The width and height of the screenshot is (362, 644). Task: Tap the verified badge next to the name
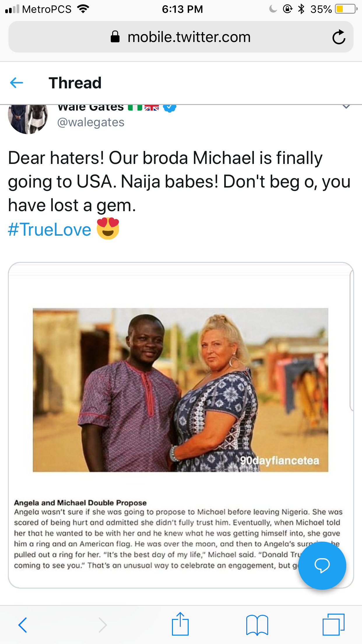pos(170,108)
